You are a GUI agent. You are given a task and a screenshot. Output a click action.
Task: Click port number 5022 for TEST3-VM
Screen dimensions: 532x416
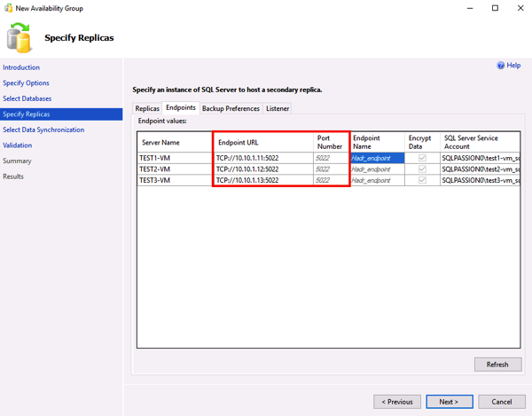tap(332, 181)
